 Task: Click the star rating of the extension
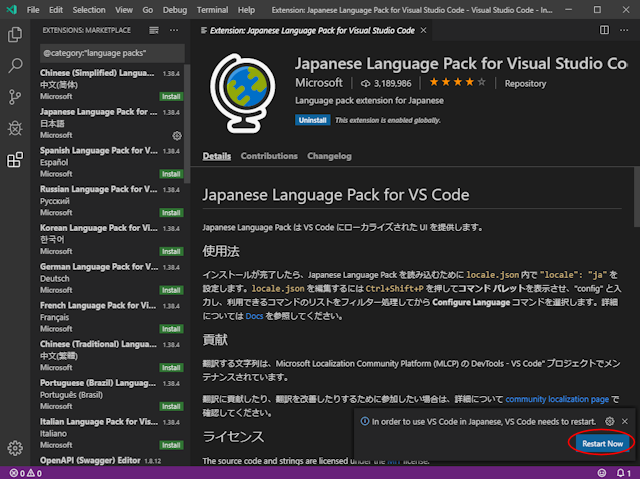pos(458,83)
